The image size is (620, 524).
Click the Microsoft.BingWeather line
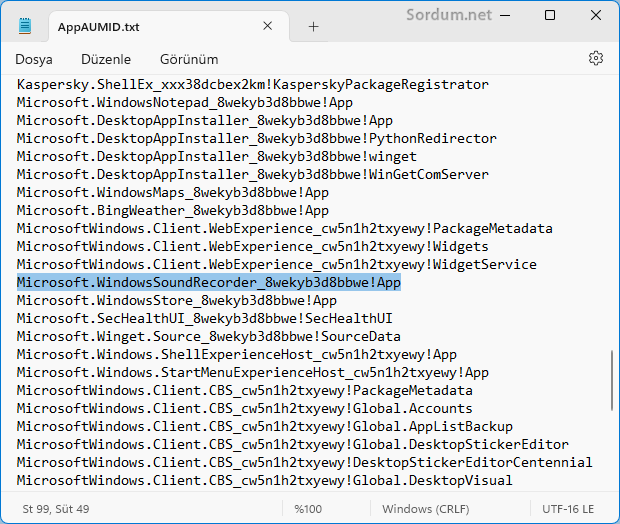tap(173, 211)
